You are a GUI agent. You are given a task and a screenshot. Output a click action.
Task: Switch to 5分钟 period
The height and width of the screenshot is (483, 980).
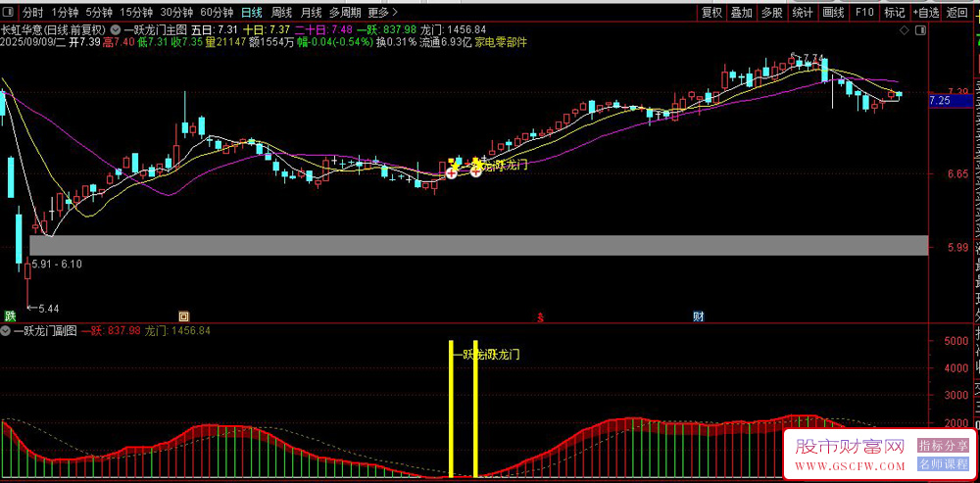click(99, 12)
